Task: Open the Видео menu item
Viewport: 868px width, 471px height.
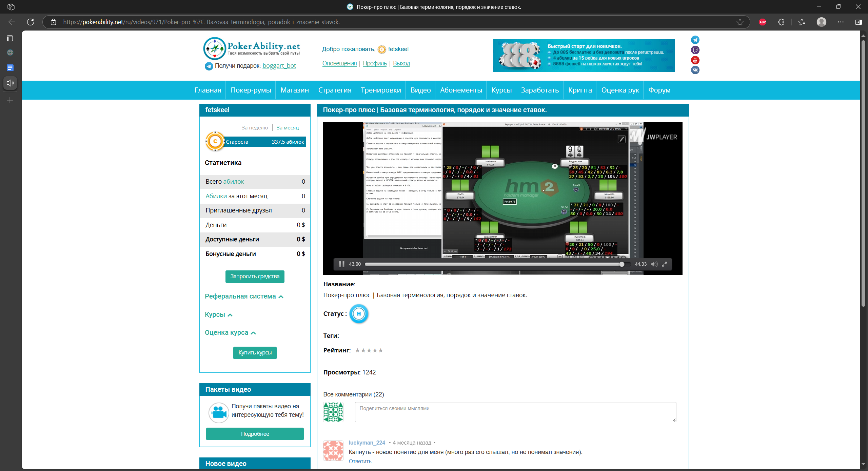Action: [x=420, y=90]
